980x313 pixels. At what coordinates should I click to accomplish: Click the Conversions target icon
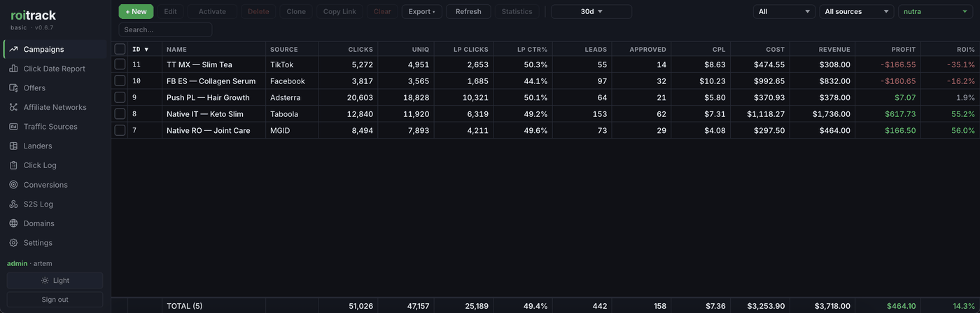click(13, 185)
